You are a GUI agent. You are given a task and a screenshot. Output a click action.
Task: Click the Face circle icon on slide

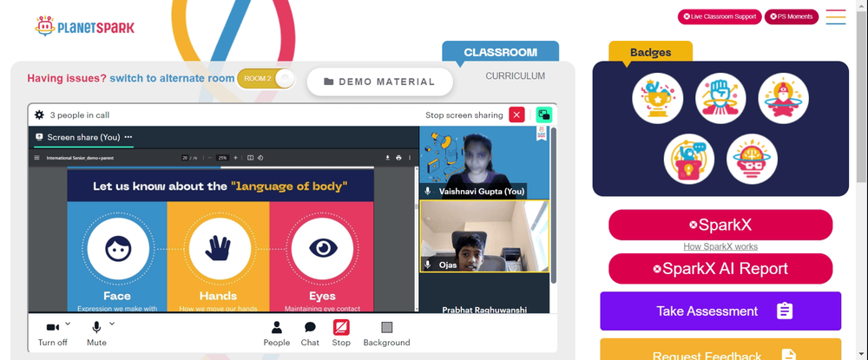[118, 249]
